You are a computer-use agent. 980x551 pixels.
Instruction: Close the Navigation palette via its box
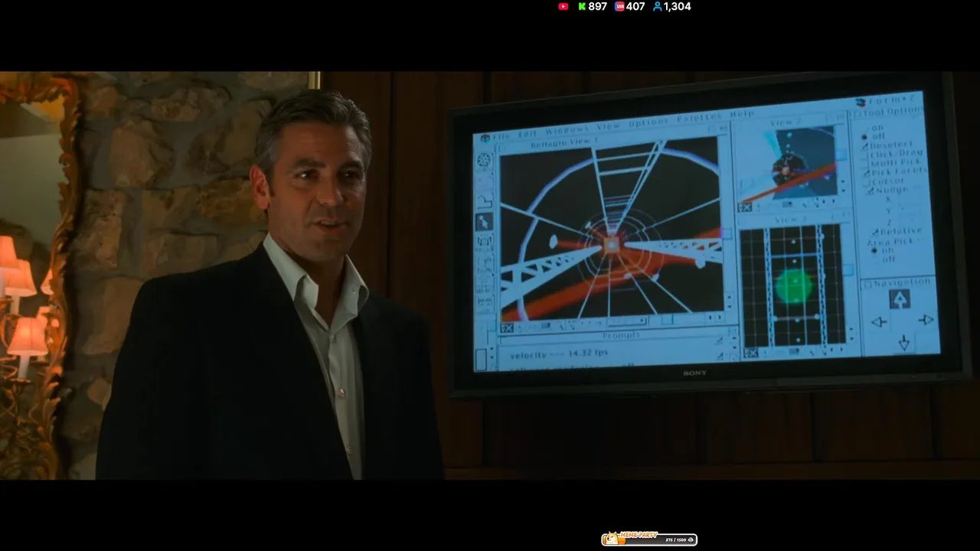coord(868,285)
